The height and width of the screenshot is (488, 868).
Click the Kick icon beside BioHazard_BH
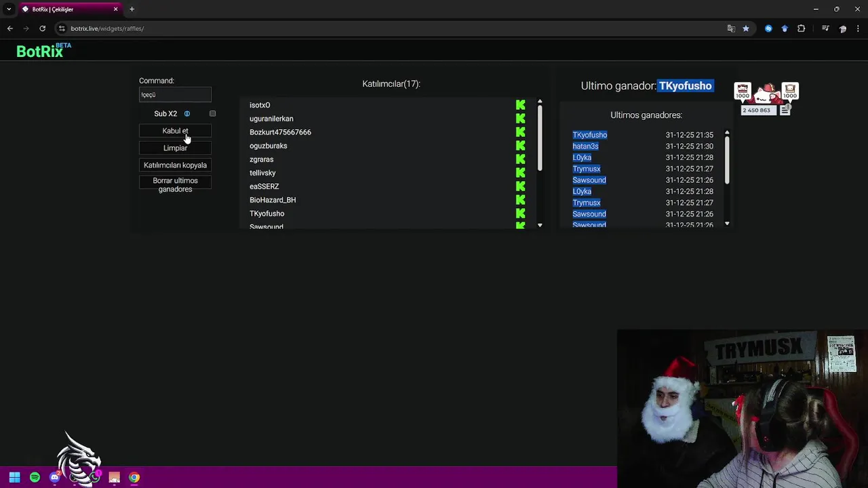pyautogui.click(x=520, y=200)
